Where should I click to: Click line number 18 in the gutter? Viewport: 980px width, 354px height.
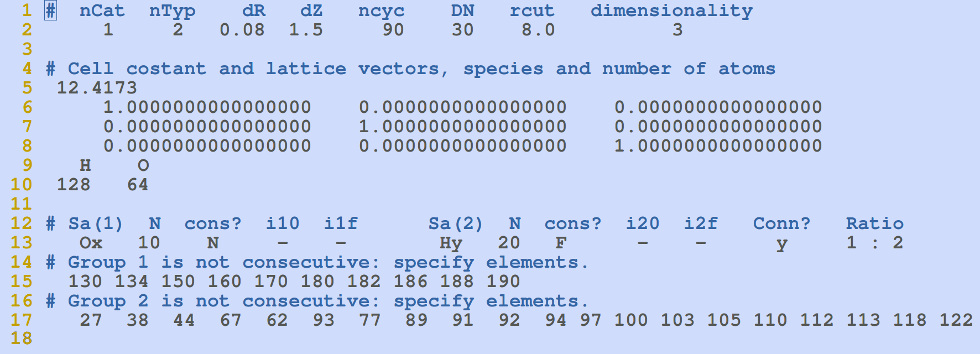pos(21,339)
